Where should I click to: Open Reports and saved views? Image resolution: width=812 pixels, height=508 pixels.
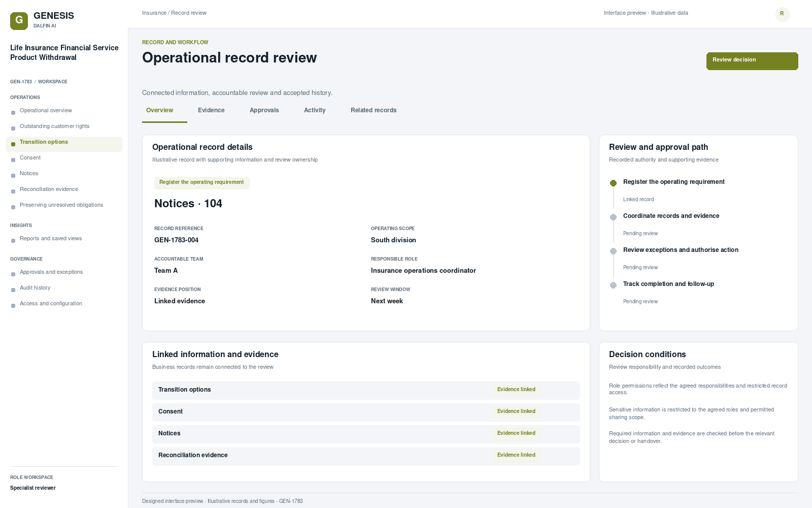(x=64, y=239)
